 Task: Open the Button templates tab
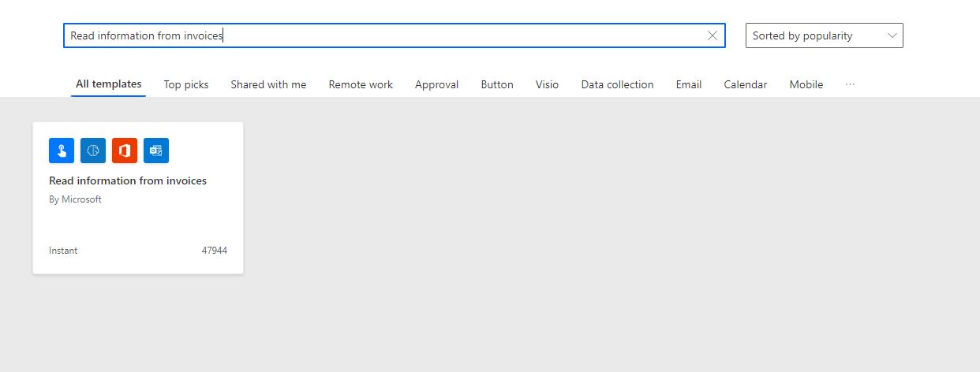[497, 84]
